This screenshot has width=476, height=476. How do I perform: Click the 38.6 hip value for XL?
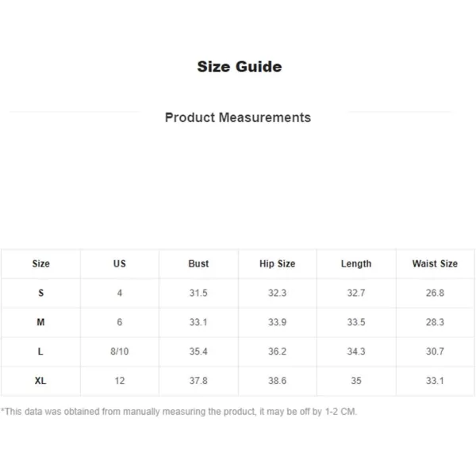click(x=277, y=380)
